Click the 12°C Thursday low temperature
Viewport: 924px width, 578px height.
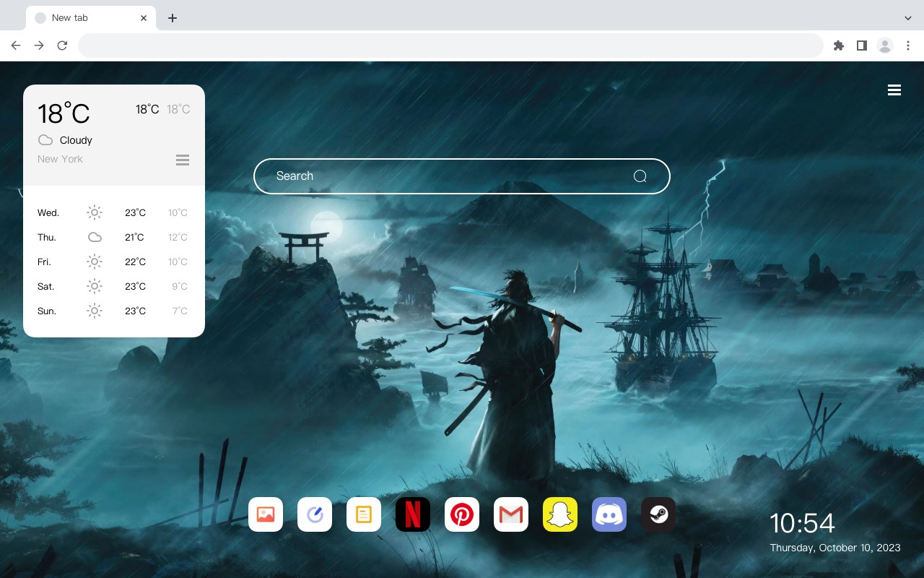click(x=178, y=238)
